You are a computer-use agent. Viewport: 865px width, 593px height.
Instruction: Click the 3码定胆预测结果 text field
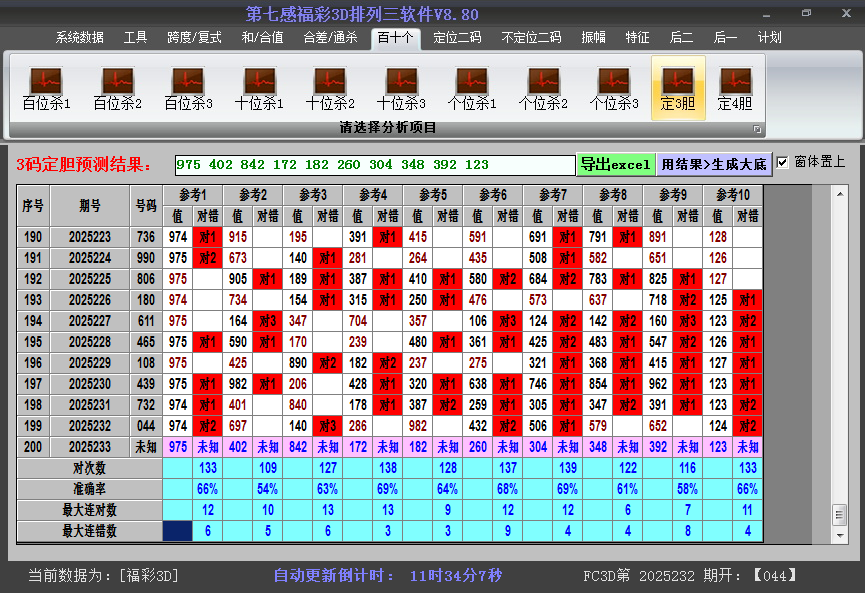click(x=375, y=165)
